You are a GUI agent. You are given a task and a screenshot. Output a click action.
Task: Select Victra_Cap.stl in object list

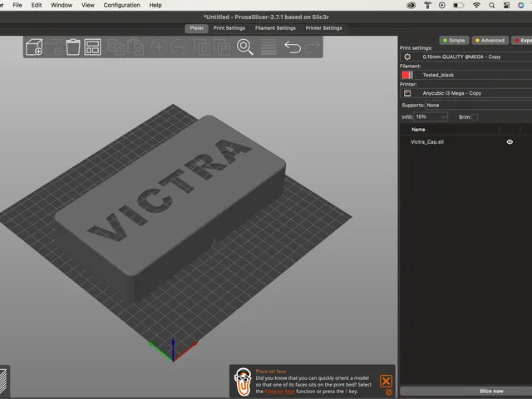click(427, 142)
